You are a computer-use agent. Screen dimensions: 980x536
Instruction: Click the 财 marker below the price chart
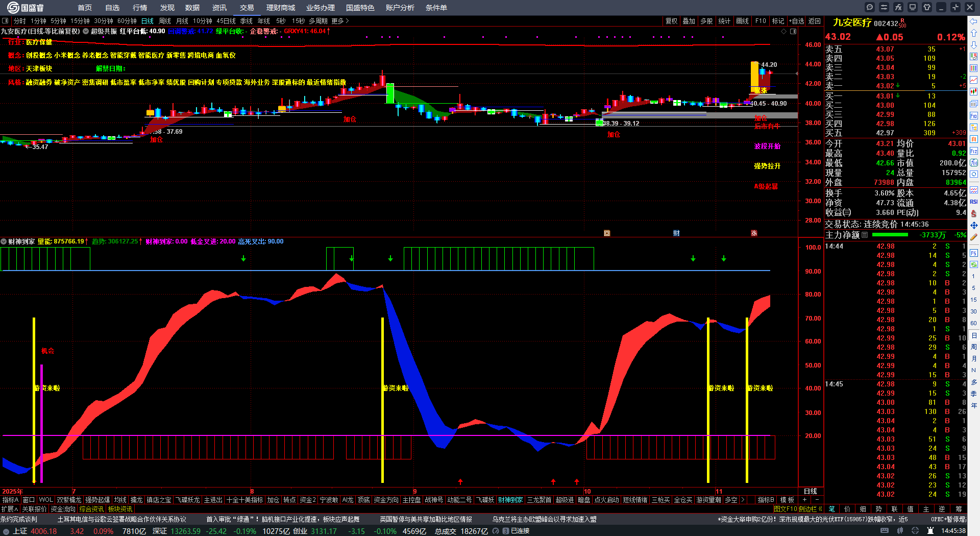[x=676, y=233]
